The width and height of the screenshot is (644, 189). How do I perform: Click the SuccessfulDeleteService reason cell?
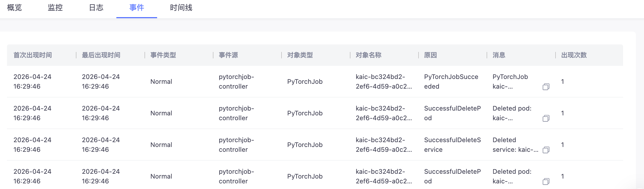point(453,145)
